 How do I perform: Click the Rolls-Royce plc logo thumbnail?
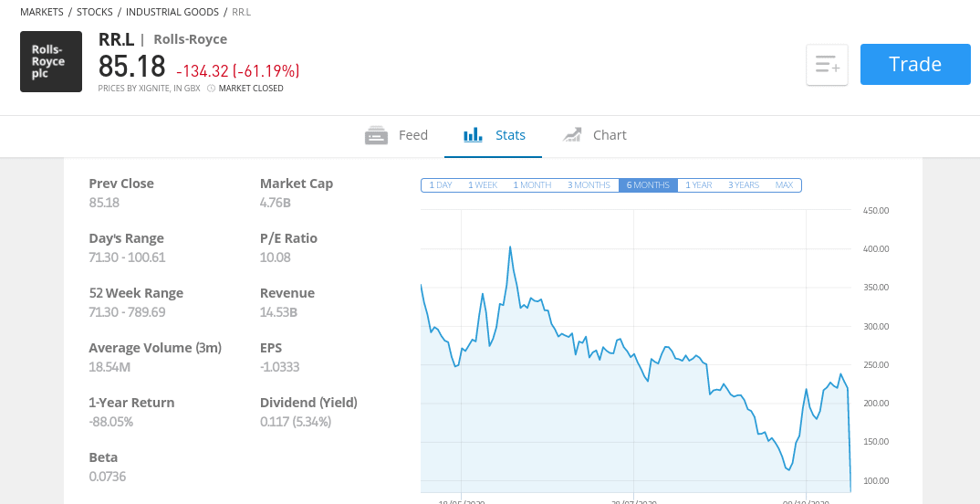click(50, 61)
